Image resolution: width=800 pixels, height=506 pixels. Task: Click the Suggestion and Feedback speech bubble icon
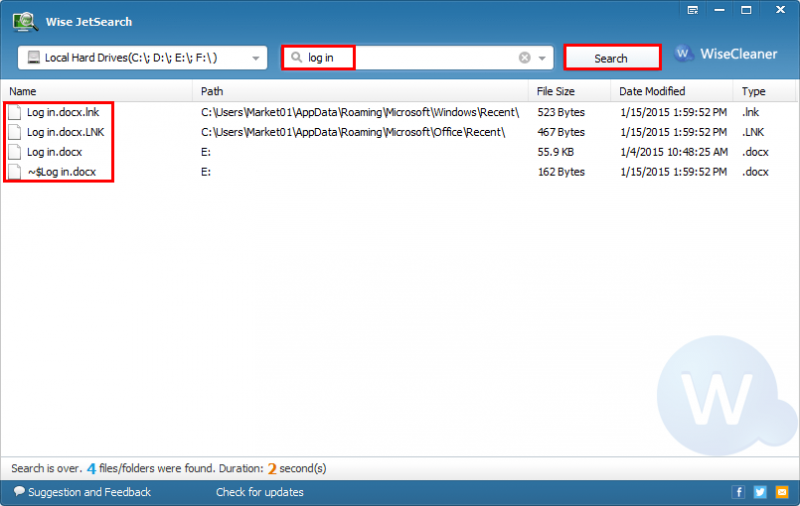pos(19,491)
